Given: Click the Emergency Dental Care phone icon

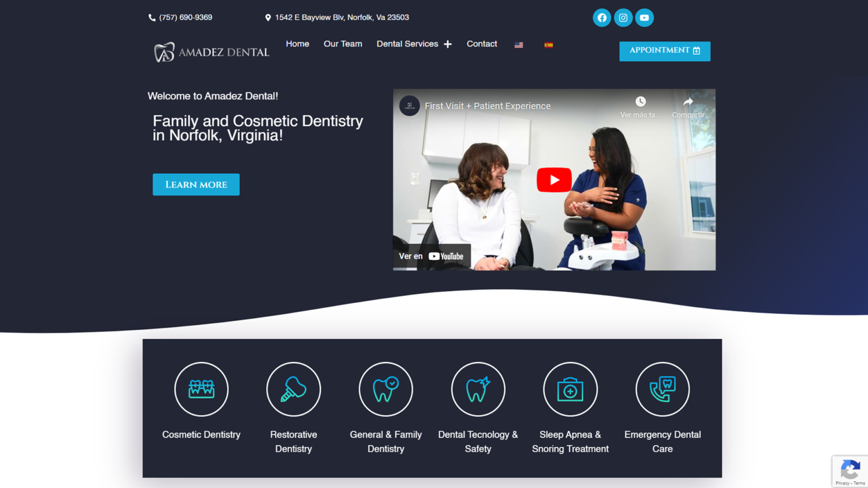Looking at the screenshot, I should pos(662,389).
